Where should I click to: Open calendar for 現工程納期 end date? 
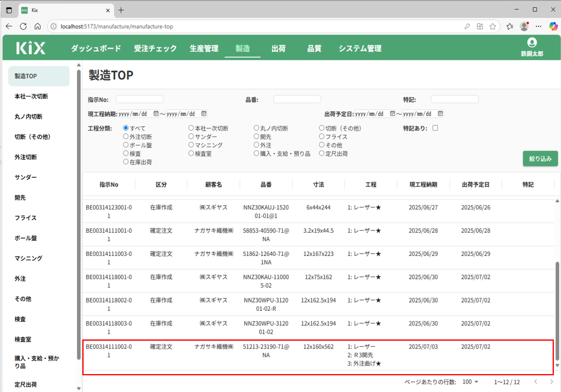204,114
